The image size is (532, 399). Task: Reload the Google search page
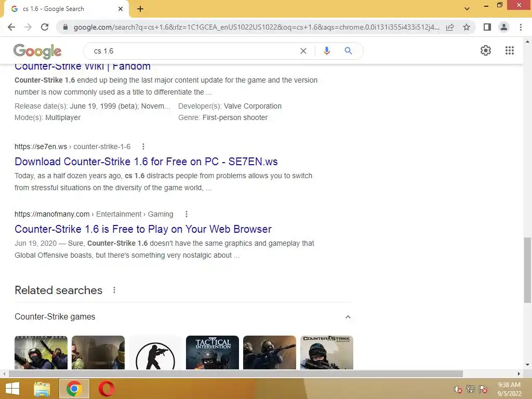click(45, 27)
